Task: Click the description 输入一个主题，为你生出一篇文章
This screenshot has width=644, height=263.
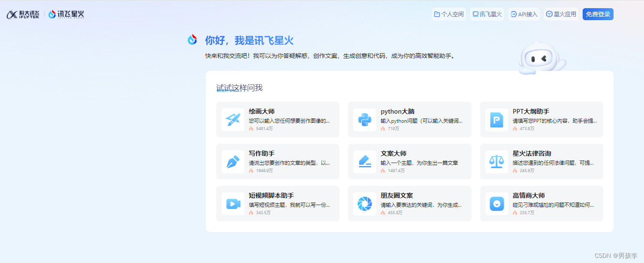Action: 420,163
